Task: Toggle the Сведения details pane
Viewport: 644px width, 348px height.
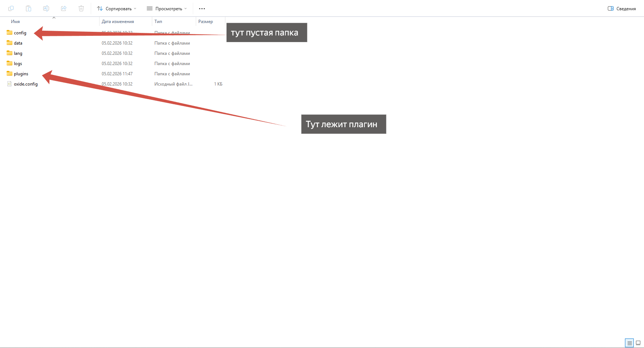Action: 622,8
